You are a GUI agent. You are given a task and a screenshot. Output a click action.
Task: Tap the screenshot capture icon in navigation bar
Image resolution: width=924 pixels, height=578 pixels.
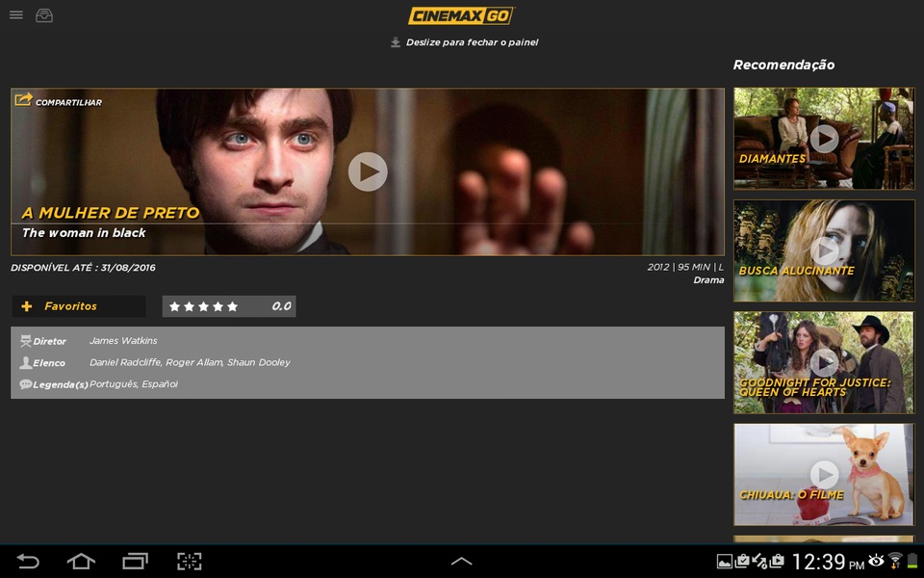(190, 561)
